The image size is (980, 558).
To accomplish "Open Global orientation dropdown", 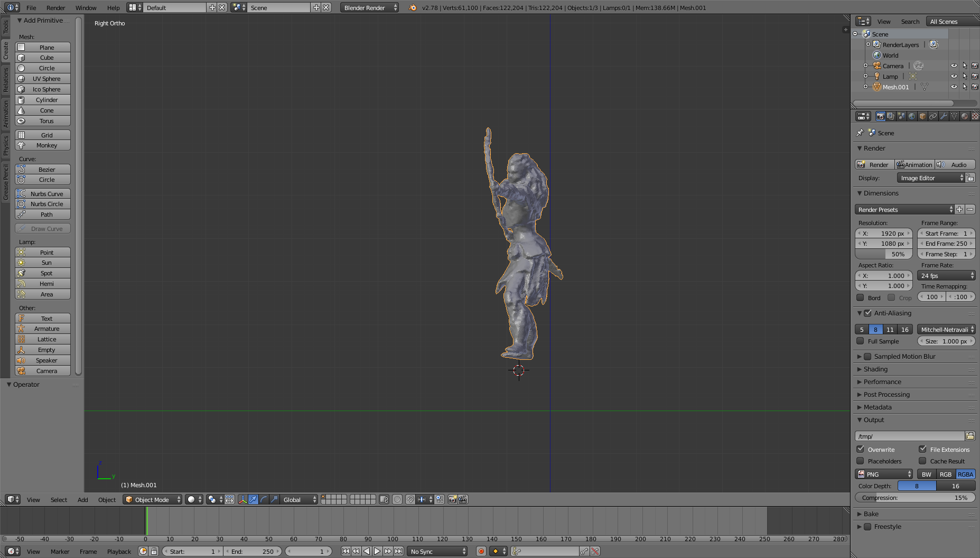I will click(x=299, y=499).
